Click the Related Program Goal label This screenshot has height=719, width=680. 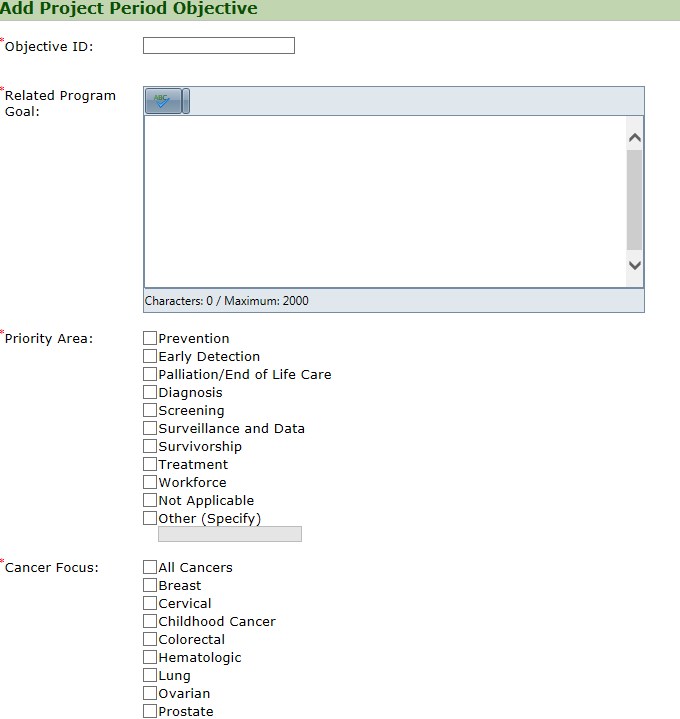click(60, 103)
